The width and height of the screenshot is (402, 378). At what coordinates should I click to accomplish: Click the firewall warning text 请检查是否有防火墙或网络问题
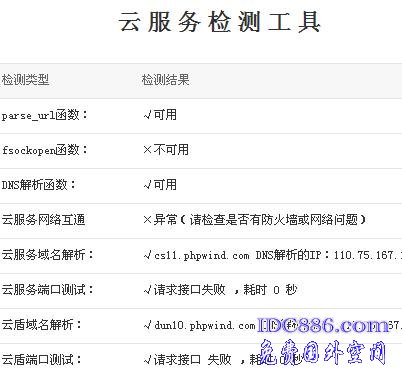click(x=274, y=220)
